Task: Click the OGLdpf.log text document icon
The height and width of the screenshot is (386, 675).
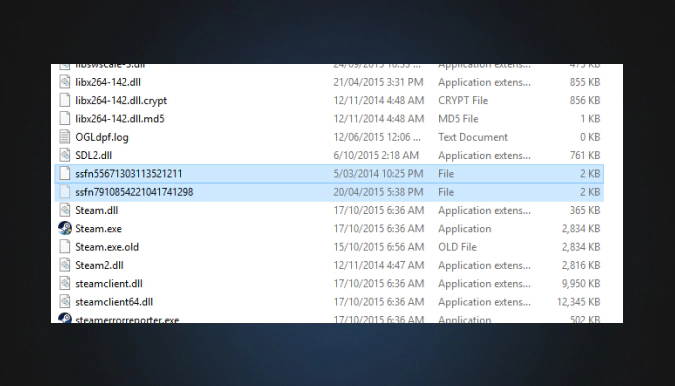Action: tap(65, 137)
